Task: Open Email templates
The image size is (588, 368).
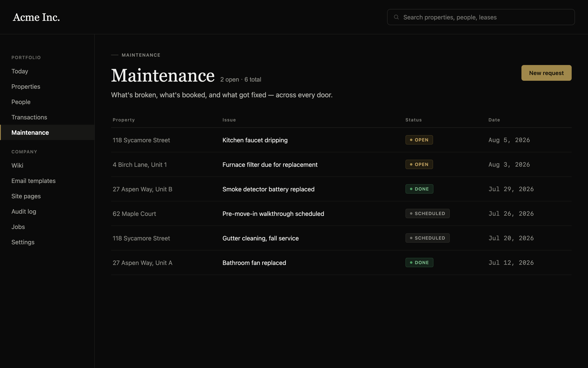Action: (x=33, y=181)
